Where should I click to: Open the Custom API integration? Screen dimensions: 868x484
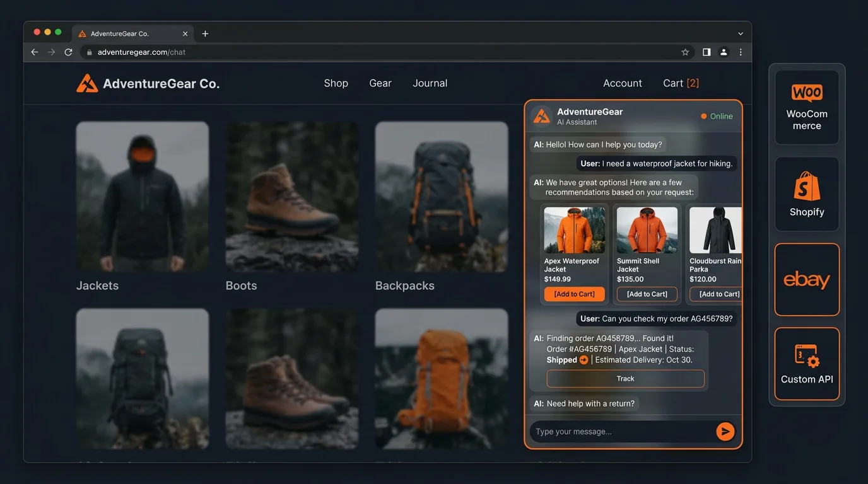pyautogui.click(x=807, y=364)
